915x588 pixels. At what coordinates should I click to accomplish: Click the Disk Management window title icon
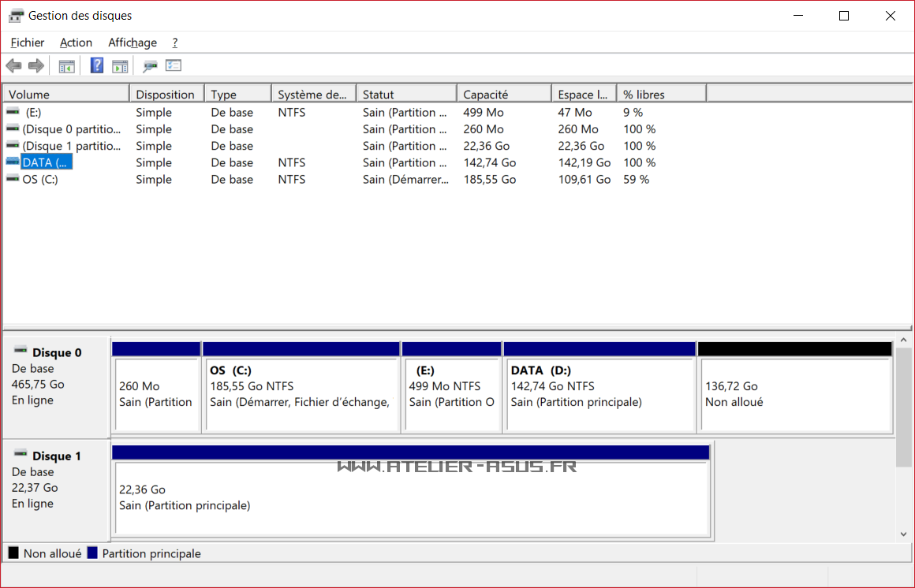pos(14,15)
